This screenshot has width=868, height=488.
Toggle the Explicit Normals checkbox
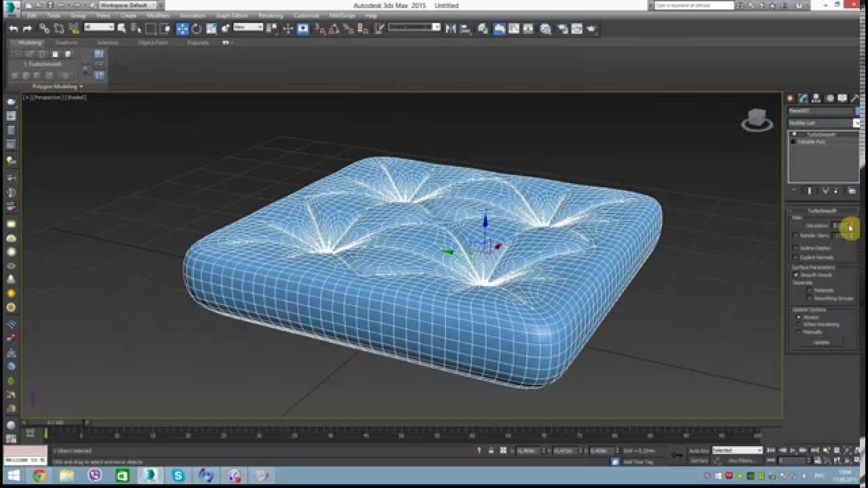795,258
